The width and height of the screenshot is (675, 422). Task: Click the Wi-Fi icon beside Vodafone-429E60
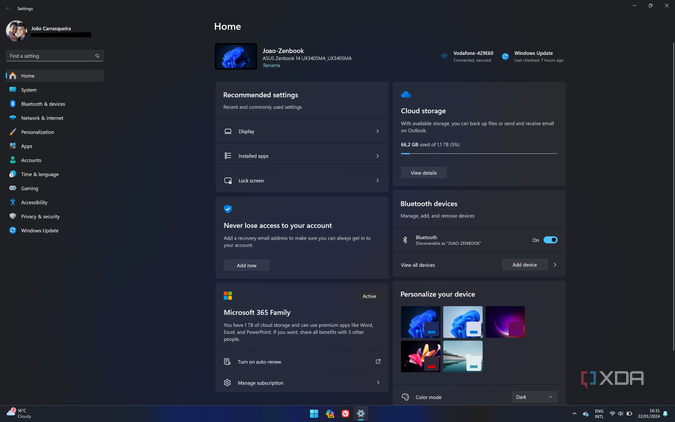tap(444, 56)
